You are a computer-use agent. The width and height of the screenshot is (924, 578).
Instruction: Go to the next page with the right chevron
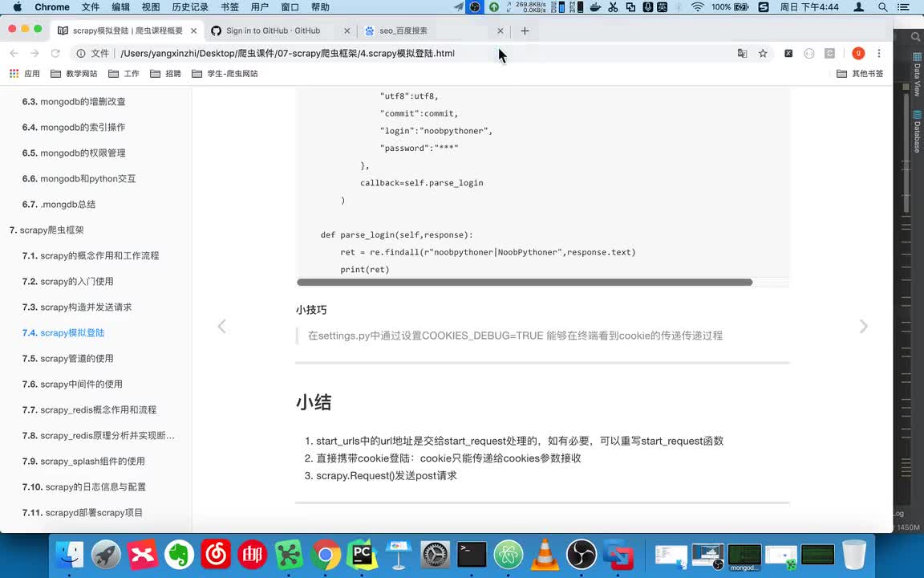863,326
